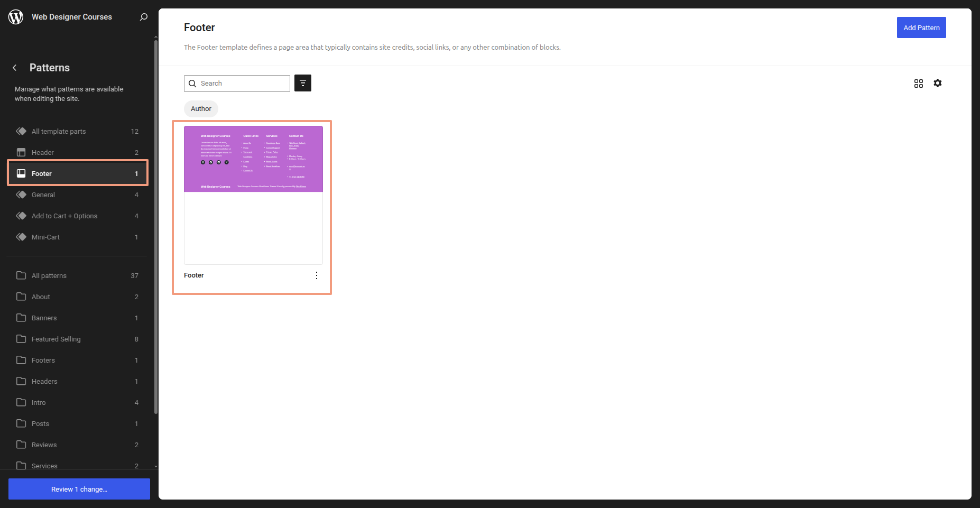The height and width of the screenshot is (508, 980).
Task: Open the site search magnifier icon
Action: pyautogui.click(x=143, y=17)
